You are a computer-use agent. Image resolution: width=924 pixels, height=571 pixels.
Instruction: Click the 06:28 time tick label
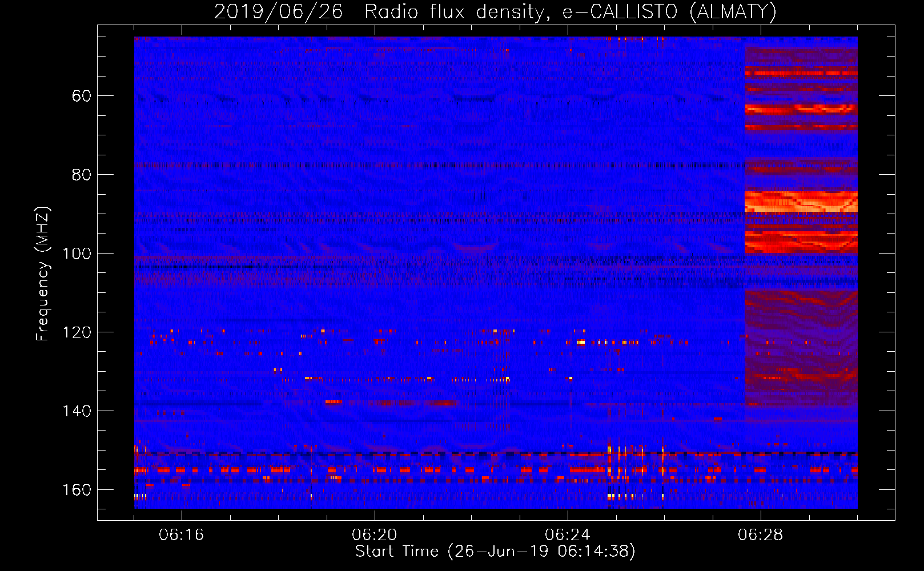pos(761,535)
